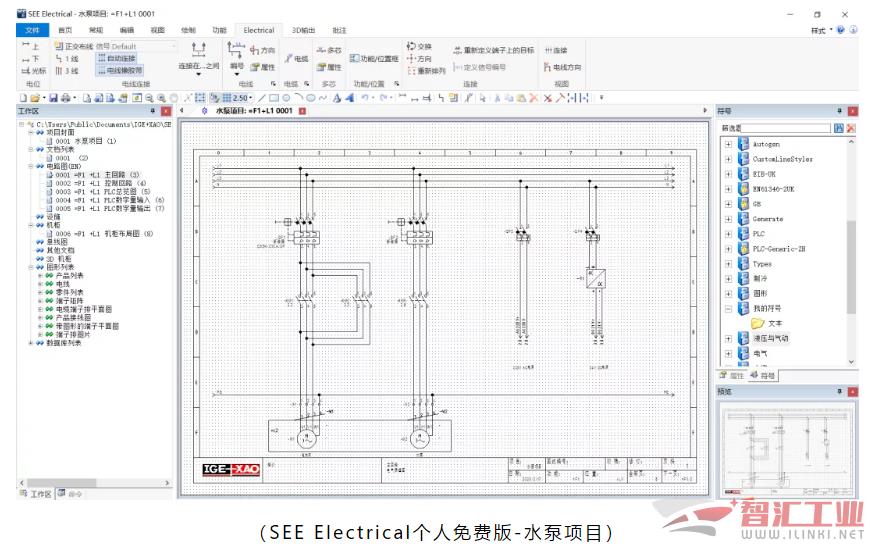The width and height of the screenshot is (874, 549).
Task: Expand the 数据库列表 tree node
Action: (31, 343)
